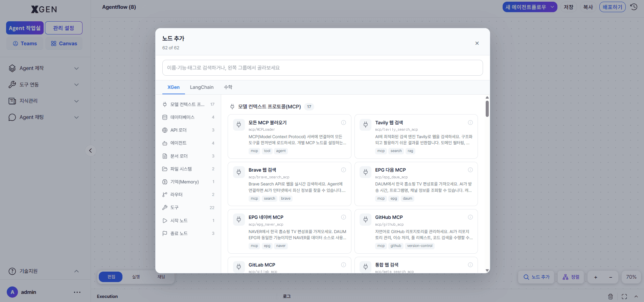Click Agent 작업실 button
The height and width of the screenshot is (302, 644).
point(25,28)
